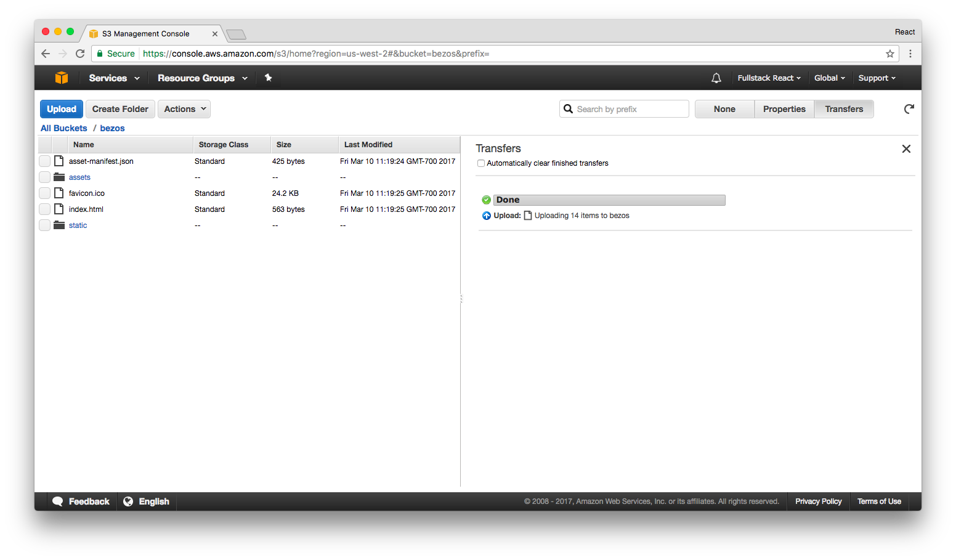Close the S3 Management Console tab
This screenshot has height=560, width=956.
point(215,34)
